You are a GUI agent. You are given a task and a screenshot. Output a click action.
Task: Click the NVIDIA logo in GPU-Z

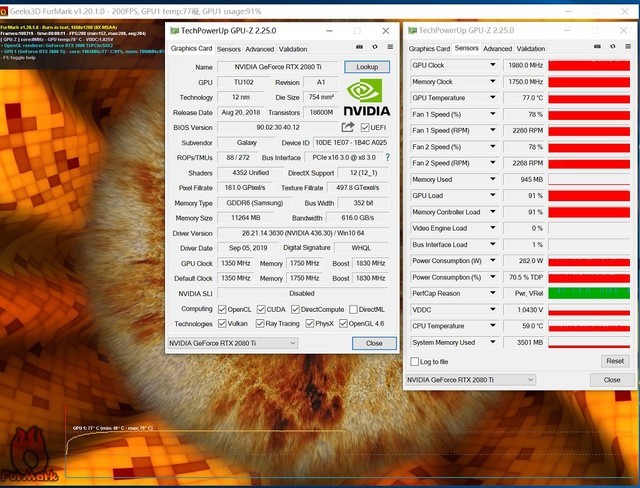(x=367, y=97)
